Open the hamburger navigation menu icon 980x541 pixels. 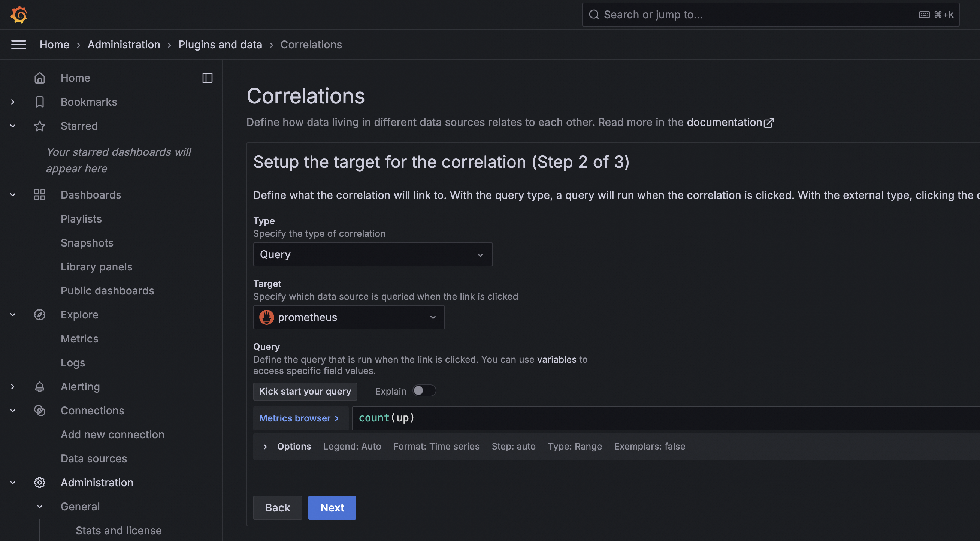(19, 45)
